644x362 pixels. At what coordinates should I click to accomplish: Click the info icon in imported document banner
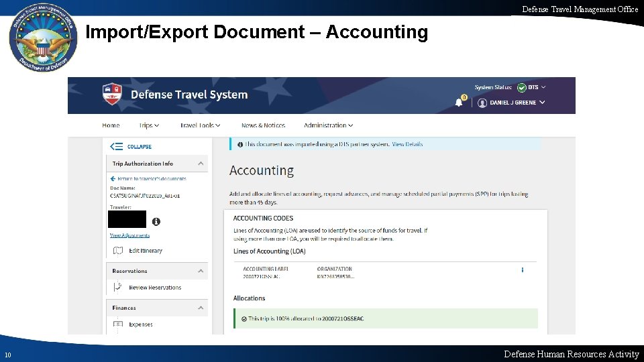240,145
